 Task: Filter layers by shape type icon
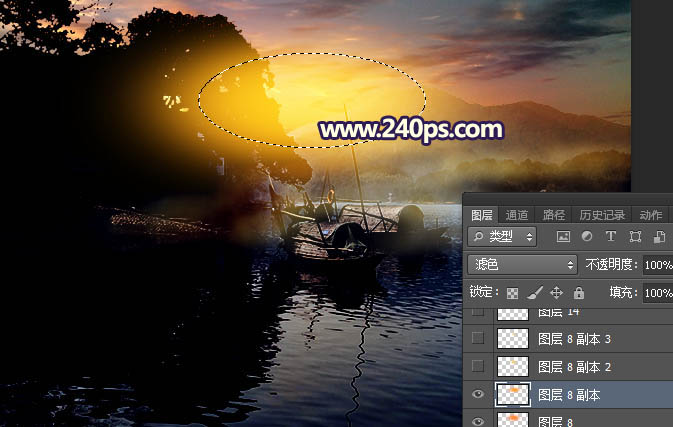[636, 237]
